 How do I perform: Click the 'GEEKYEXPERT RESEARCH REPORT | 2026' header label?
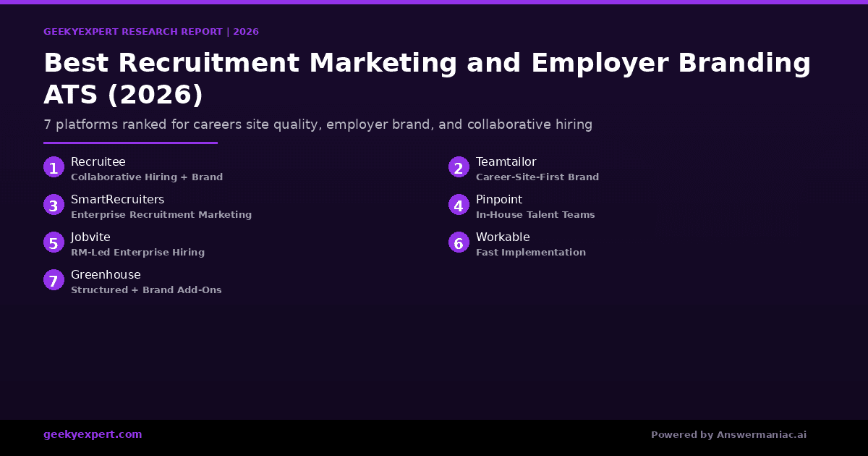pos(151,32)
